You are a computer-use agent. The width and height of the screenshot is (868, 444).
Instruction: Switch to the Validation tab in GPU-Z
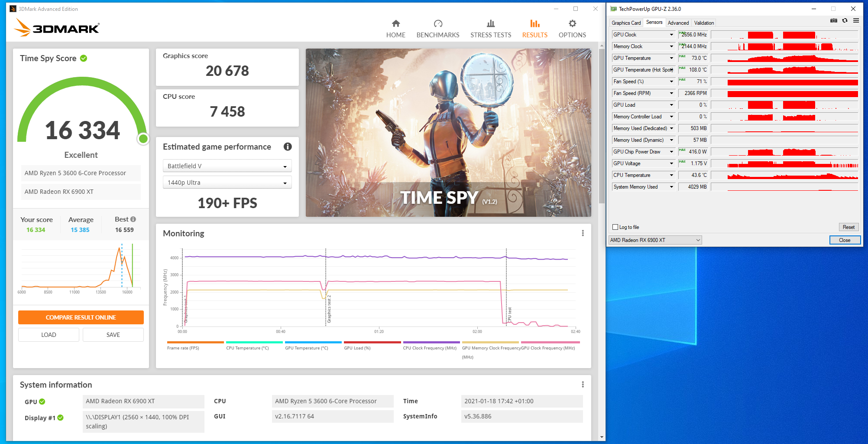pos(704,23)
